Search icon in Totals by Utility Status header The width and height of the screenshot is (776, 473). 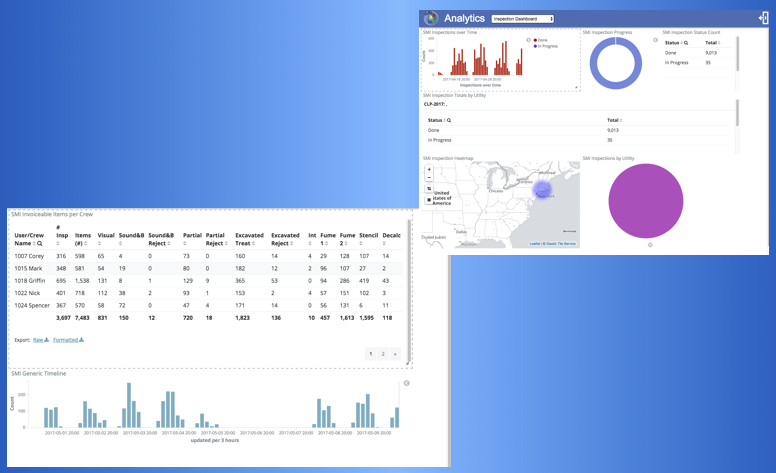[449, 120]
